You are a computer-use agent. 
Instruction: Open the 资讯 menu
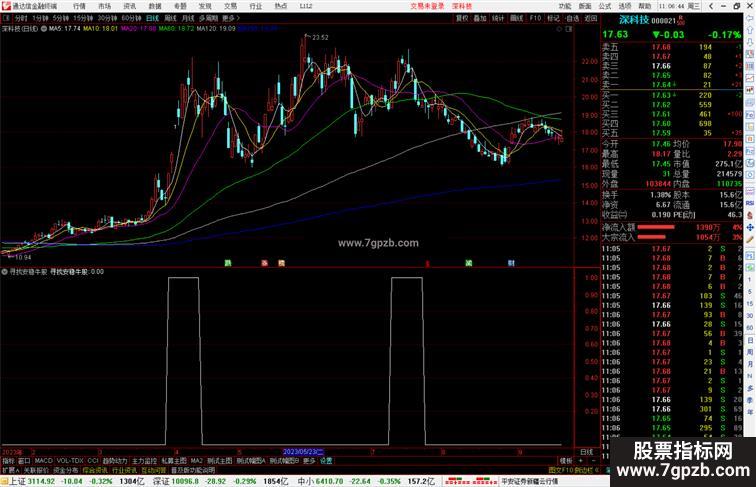(x=130, y=6)
